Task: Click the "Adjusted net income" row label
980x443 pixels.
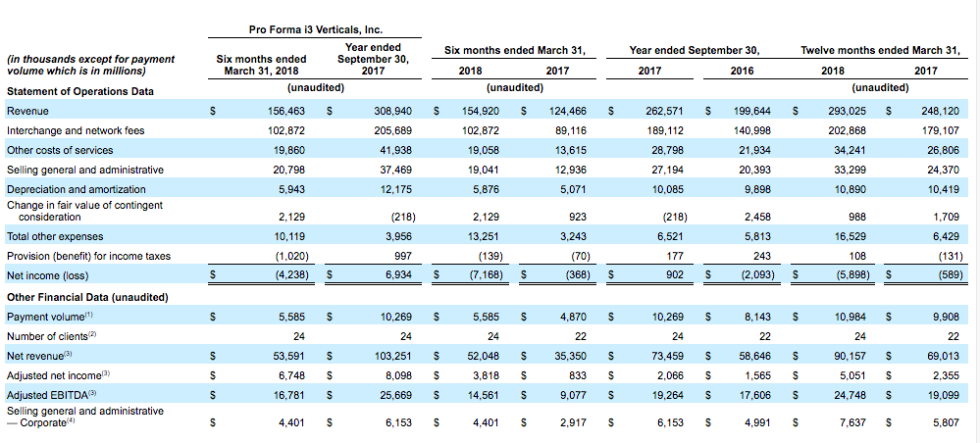Action: (56, 375)
